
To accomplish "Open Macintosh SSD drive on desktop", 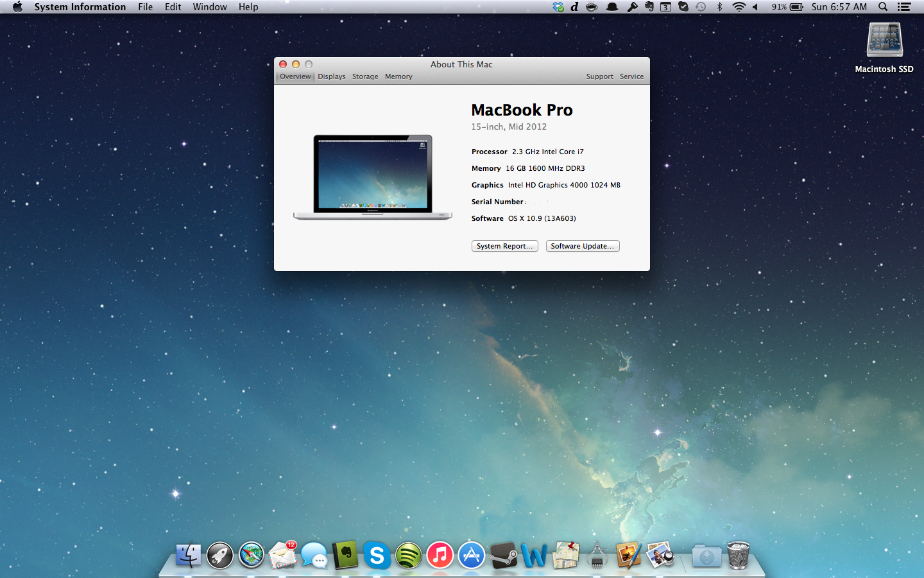I will click(x=884, y=48).
